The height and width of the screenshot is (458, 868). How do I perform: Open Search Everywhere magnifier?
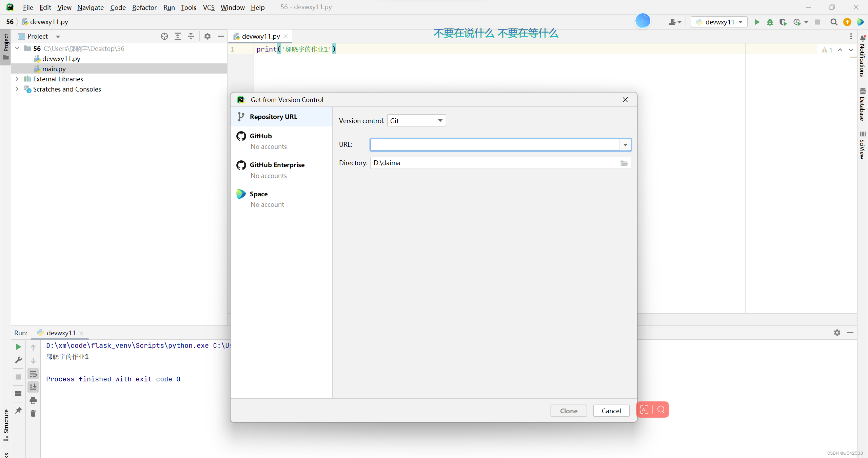[x=834, y=22]
